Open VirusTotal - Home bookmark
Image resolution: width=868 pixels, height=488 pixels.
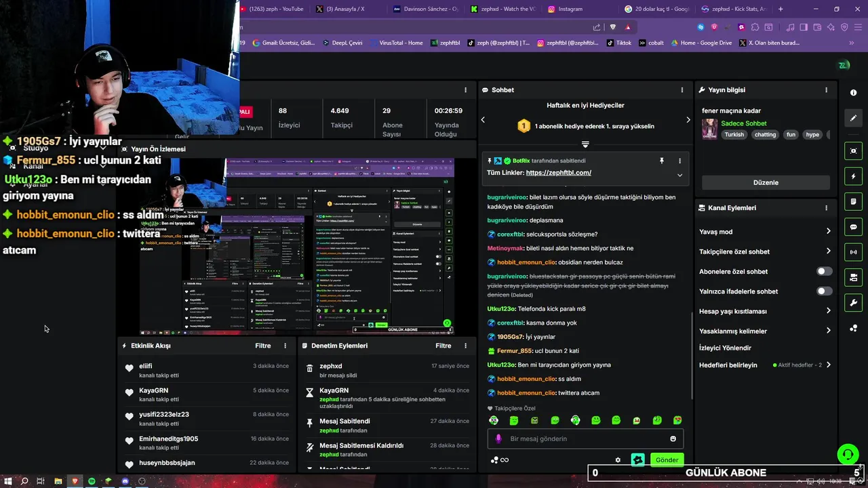click(x=395, y=43)
